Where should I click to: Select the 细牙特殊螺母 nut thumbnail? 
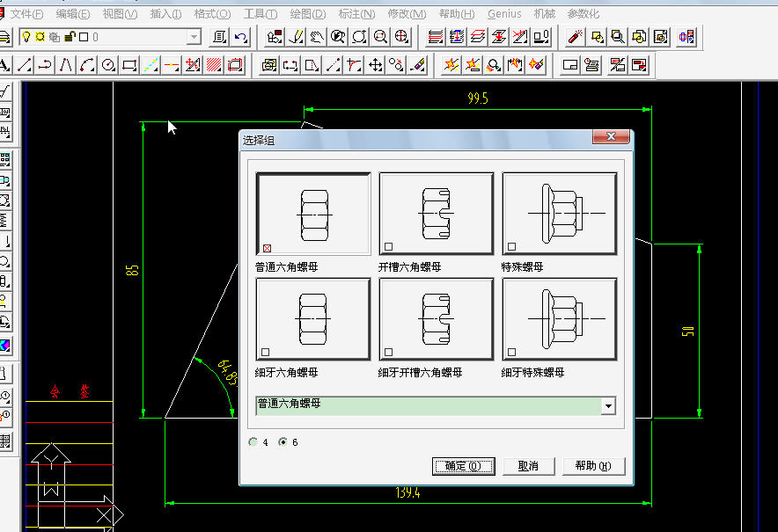(559, 319)
